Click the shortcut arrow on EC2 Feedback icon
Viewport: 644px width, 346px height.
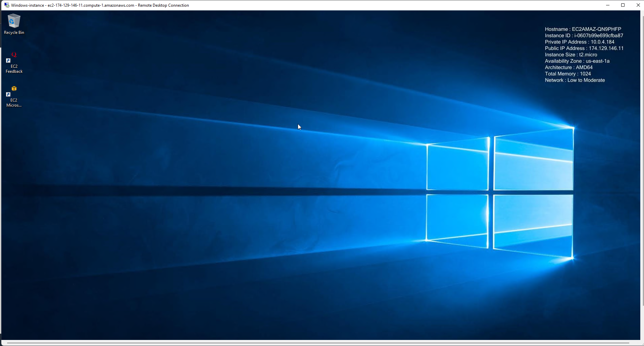(8, 61)
